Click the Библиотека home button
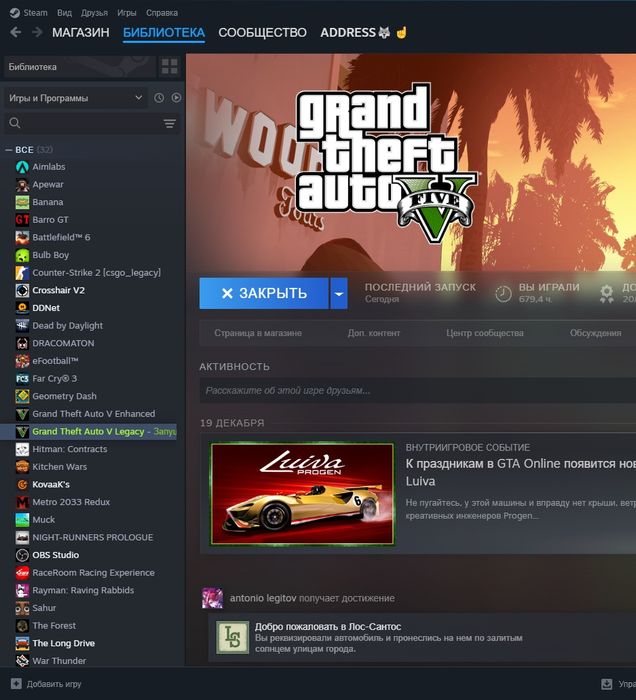This screenshot has height=700, width=636. click(80, 67)
